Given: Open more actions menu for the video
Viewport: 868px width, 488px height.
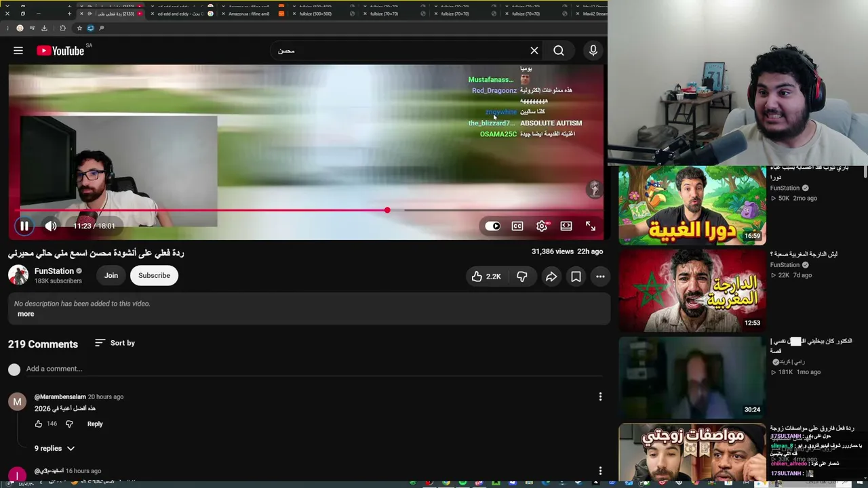Looking at the screenshot, I should (600, 277).
